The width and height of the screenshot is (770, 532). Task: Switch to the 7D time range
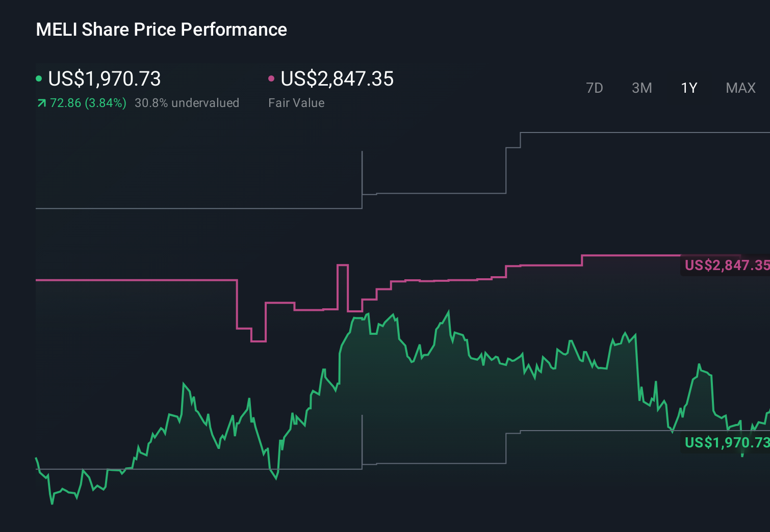[x=595, y=88]
